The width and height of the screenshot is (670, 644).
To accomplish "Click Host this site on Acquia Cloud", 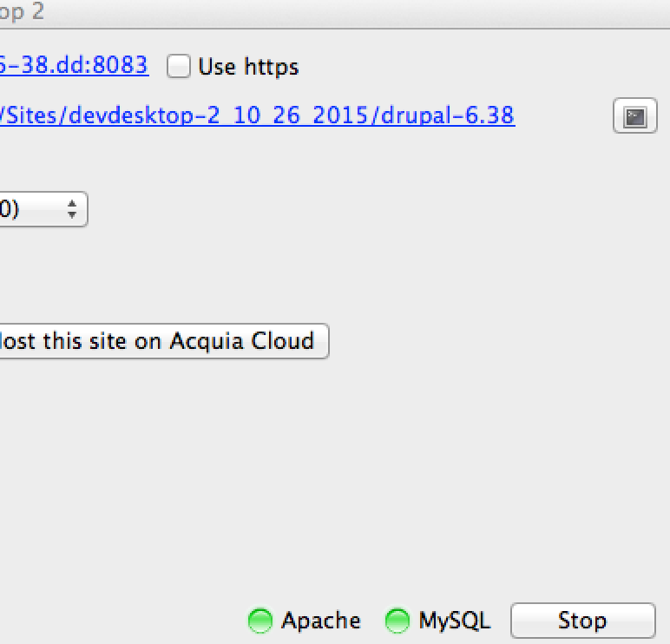I will [164, 341].
